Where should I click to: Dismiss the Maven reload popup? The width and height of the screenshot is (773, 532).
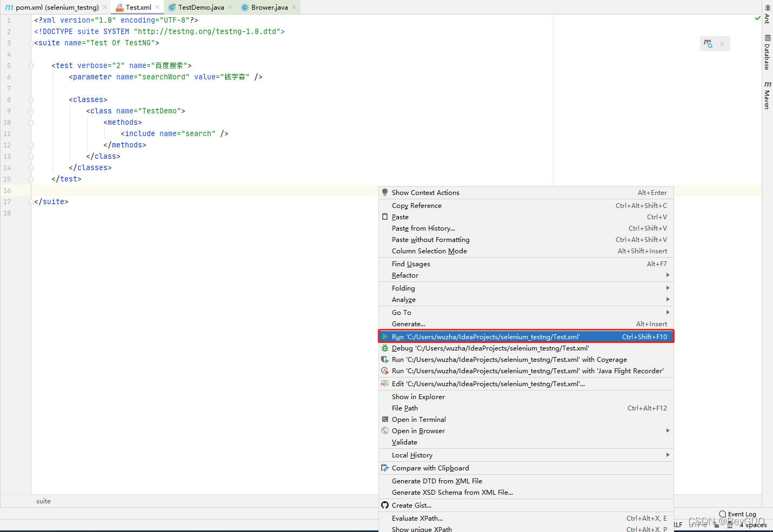(722, 44)
